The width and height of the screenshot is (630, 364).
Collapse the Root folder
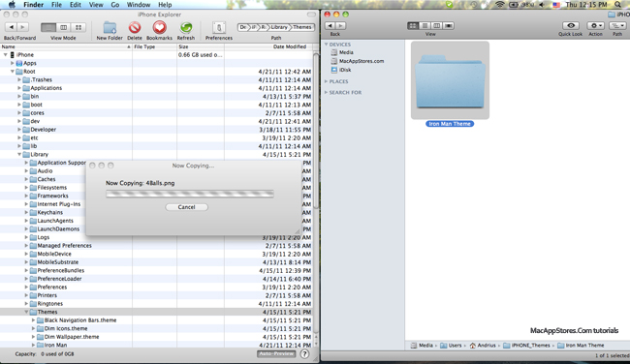click(13, 72)
